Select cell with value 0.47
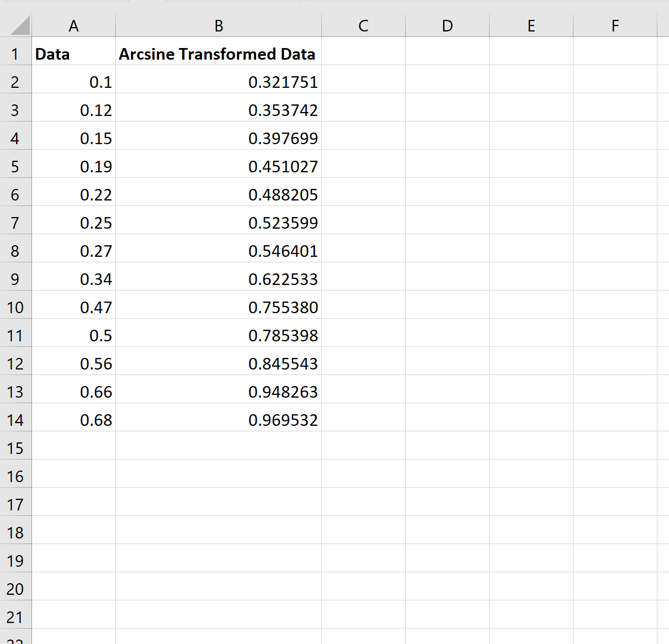 [73, 307]
